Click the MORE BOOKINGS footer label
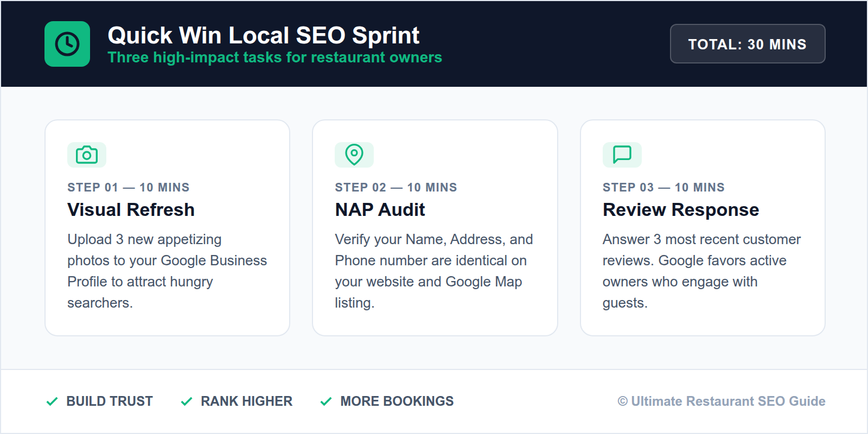This screenshot has height=434, width=868. (x=397, y=401)
